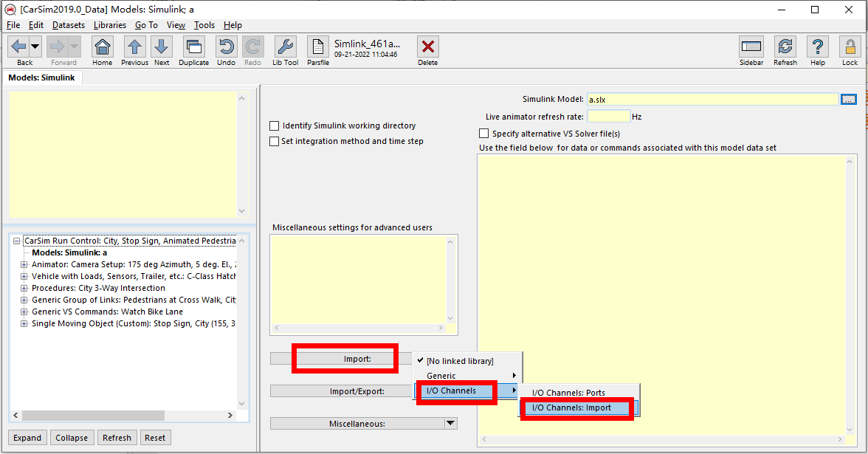Jump to Next dataset icon
Image resolution: width=868 pixels, height=454 pixels.
pos(162,47)
